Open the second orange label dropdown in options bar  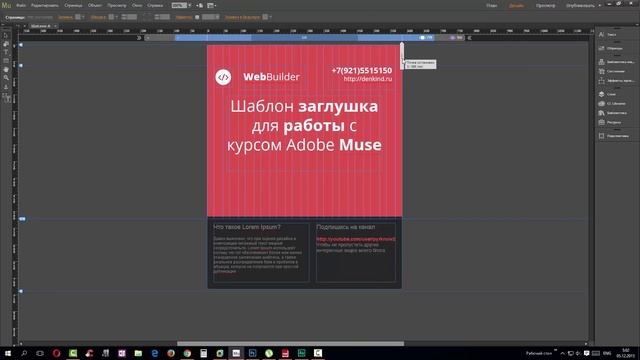coord(116,17)
